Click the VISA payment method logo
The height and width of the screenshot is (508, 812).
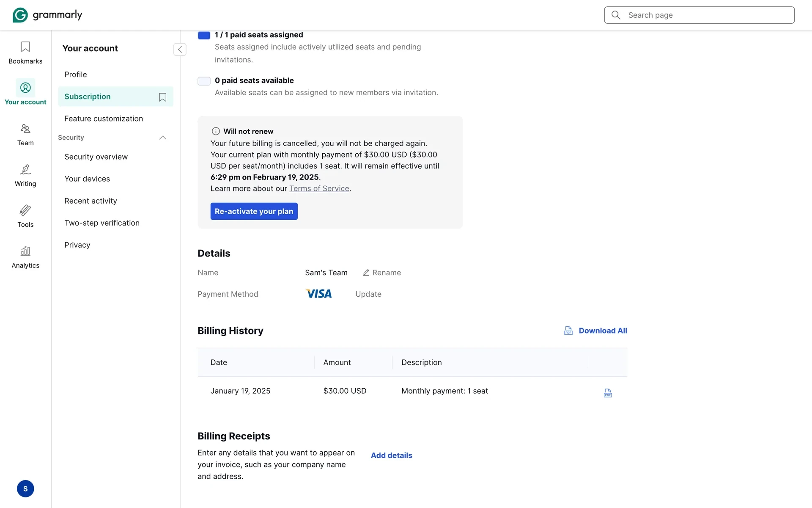click(318, 294)
